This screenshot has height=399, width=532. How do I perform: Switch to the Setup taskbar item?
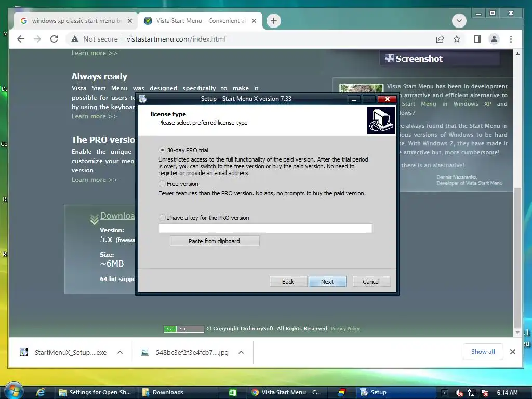coord(395,392)
